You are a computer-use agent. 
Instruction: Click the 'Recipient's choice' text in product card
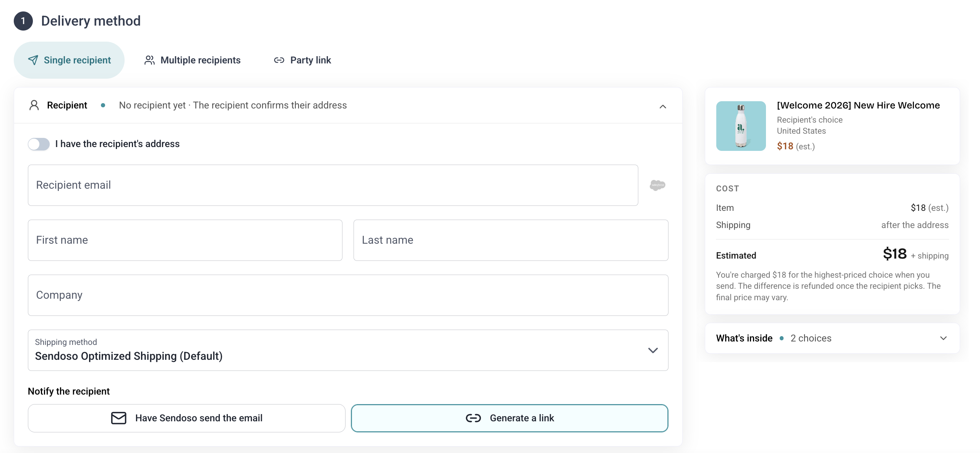tap(810, 120)
